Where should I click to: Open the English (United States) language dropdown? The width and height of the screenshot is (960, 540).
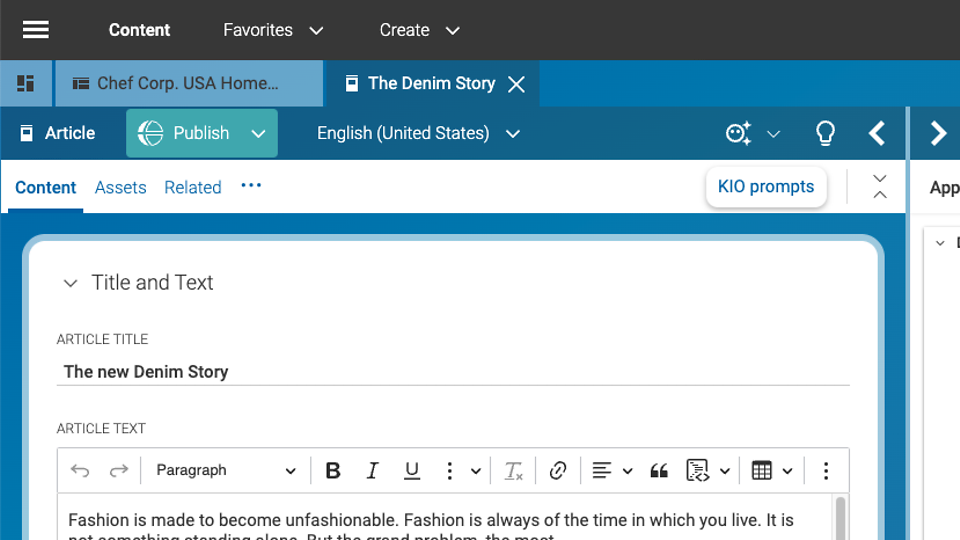(x=418, y=133)
